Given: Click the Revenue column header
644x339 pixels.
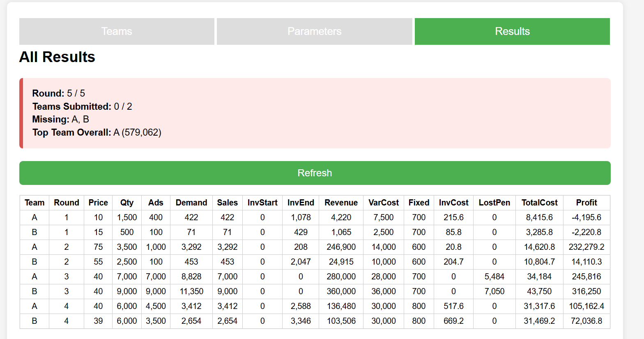Looking at the screenshot, I should coord(341,203).
